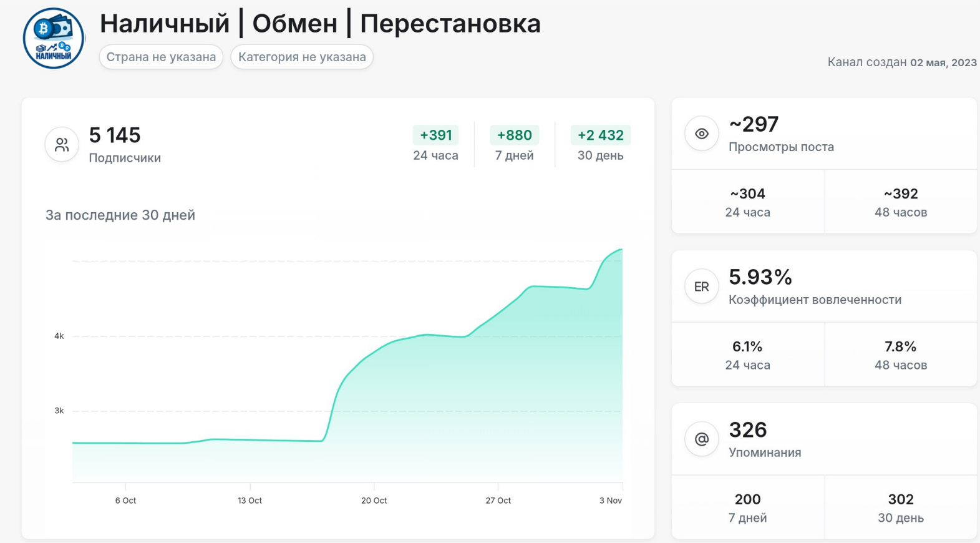Select the 48 часов engagement stat
The height and width of the screenshot is (543, 980).
pos(900,355)
